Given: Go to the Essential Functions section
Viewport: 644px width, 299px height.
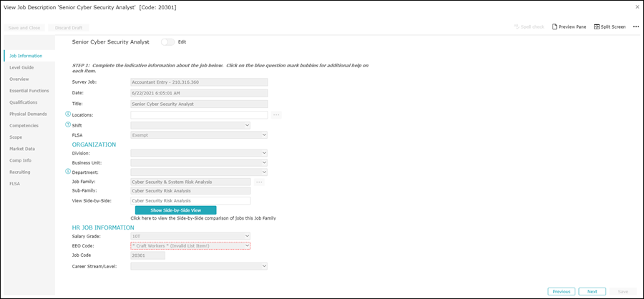Looking at the screenshot, I should (x=29, y=91).
